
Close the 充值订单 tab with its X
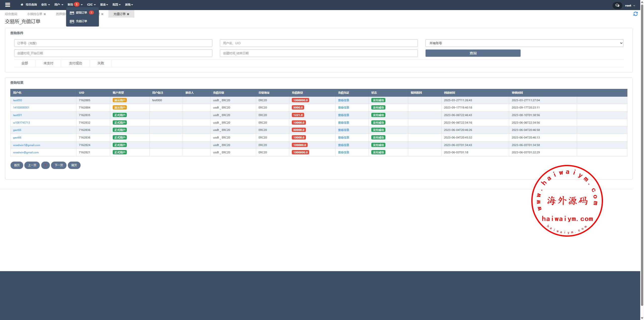click(128, 14)
